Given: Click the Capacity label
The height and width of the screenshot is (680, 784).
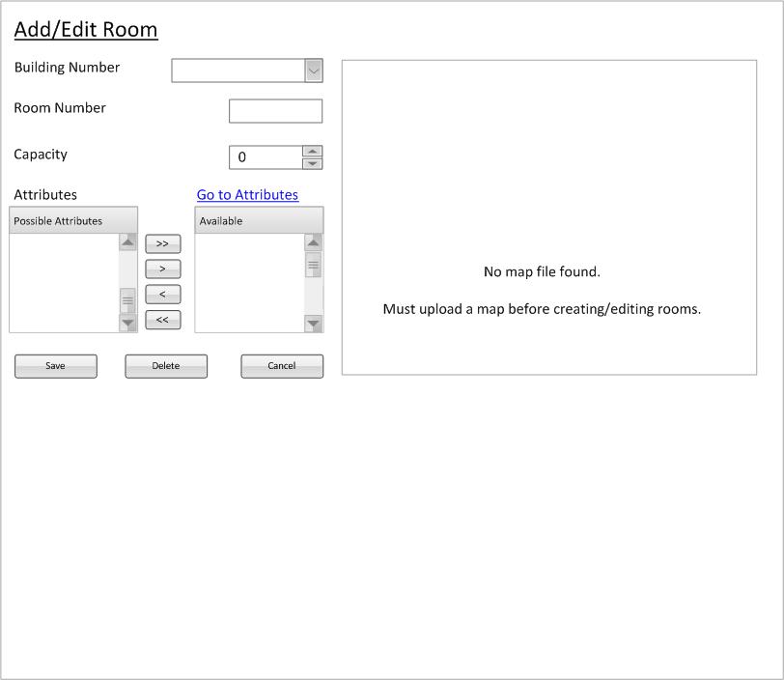Looking at the screenshot, I should click(41, 155).
